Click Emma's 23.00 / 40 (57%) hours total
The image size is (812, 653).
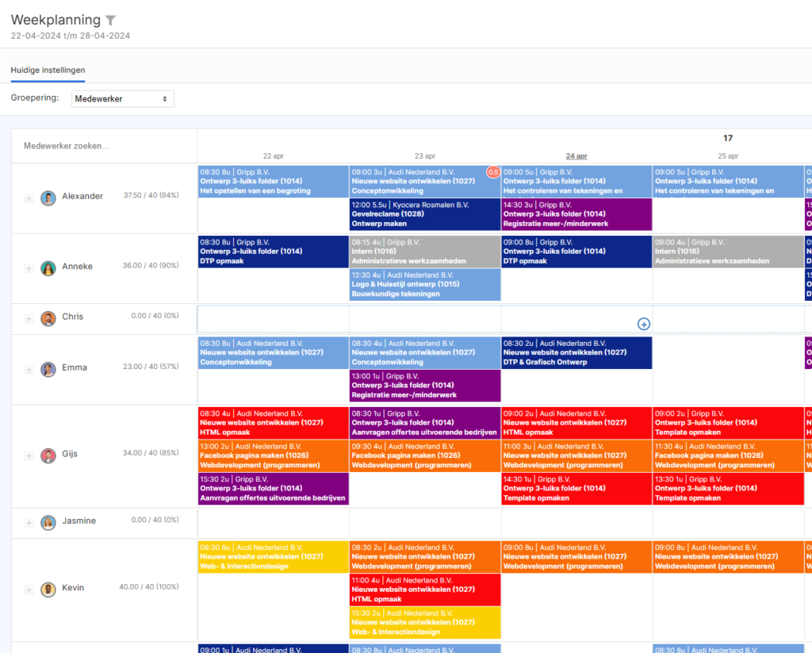pyautogui.click(x=151, y=367)
